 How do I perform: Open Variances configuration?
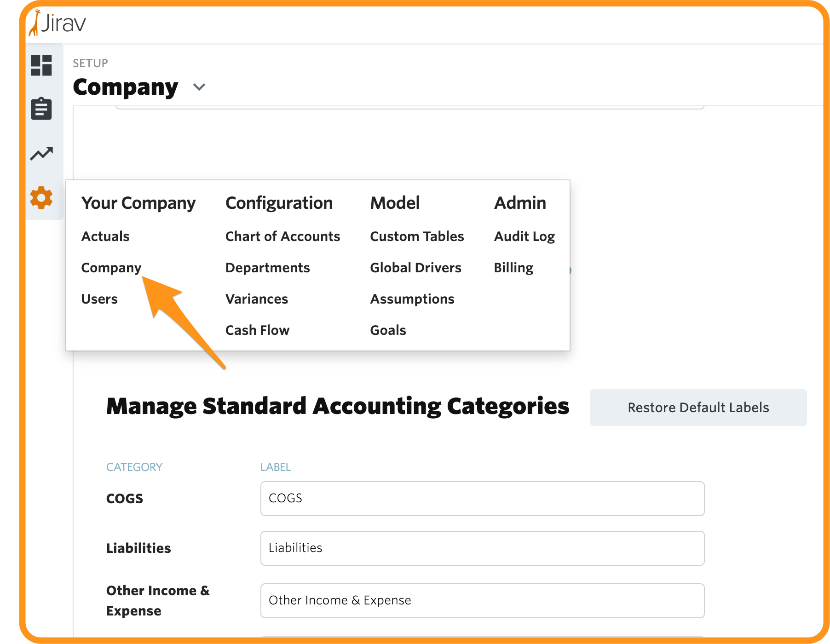257,299
